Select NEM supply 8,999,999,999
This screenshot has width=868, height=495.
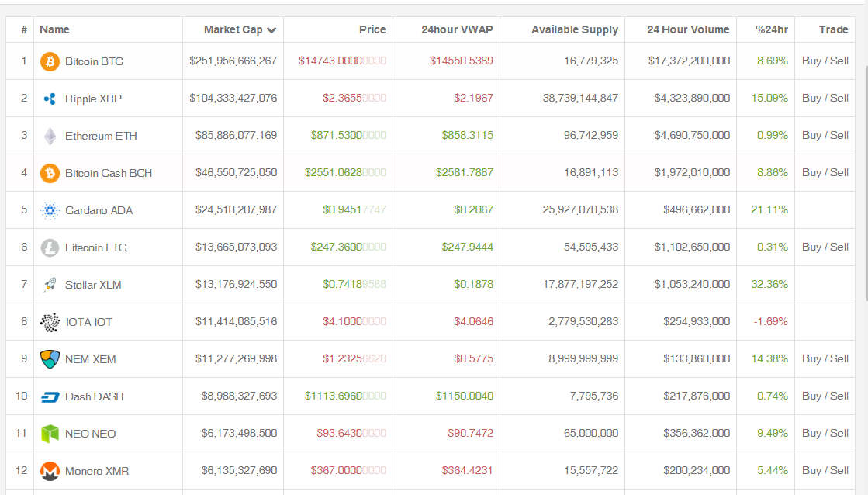[x=583, y=358]
